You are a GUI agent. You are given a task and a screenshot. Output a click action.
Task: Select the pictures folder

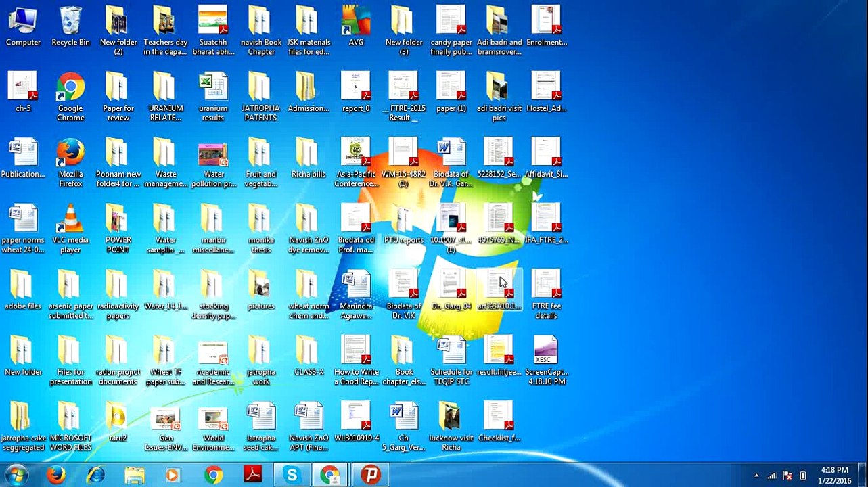(261, 291)
